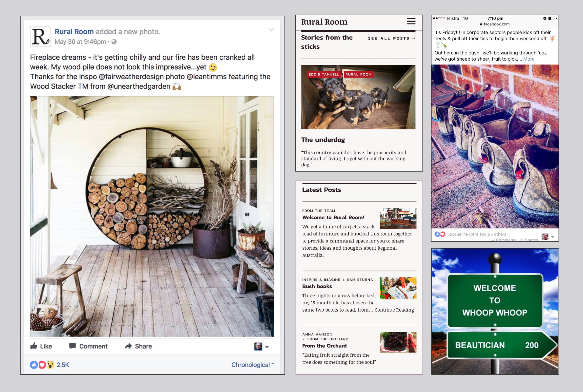The width and height of the screenshot is (583, 392).
Task: Click the EDDIE TAHNELL red tag
Action: [324, 74]
